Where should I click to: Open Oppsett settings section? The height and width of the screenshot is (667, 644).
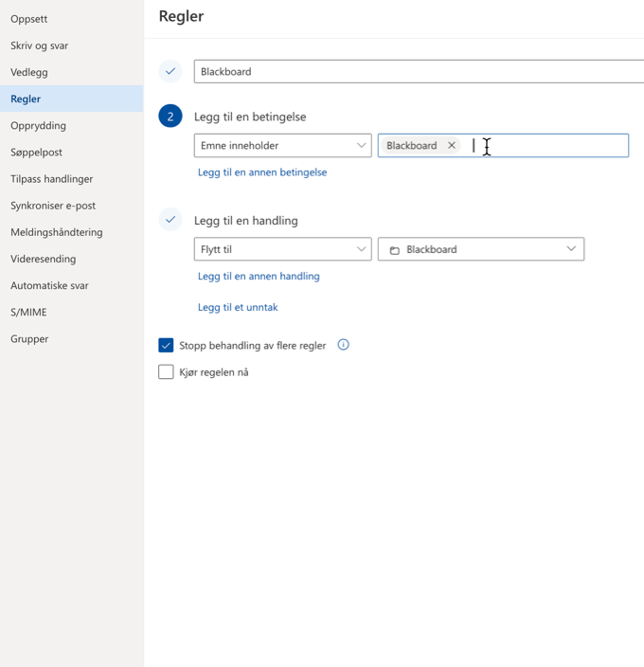click(29, 19)
